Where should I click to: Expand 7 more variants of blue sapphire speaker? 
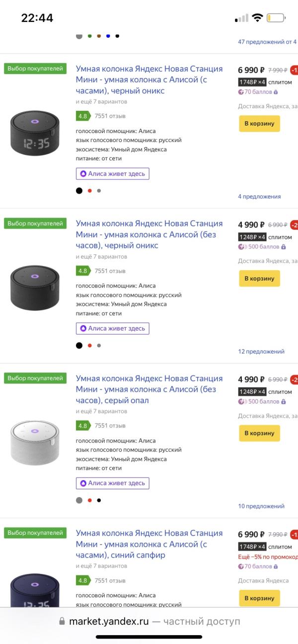(x=101, y=566)
